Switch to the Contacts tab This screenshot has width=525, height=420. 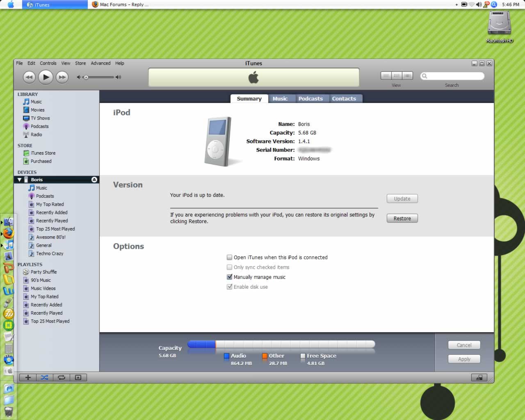tap(344, 98)
